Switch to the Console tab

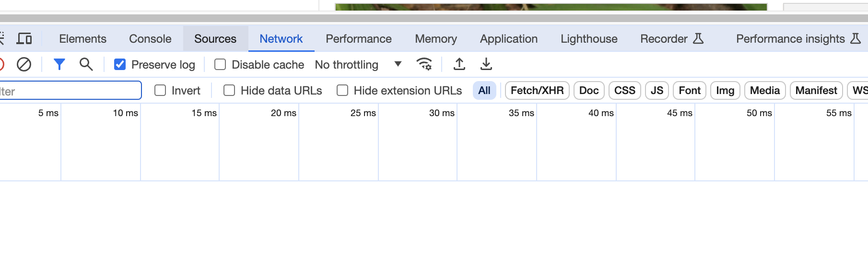point(150,39)
